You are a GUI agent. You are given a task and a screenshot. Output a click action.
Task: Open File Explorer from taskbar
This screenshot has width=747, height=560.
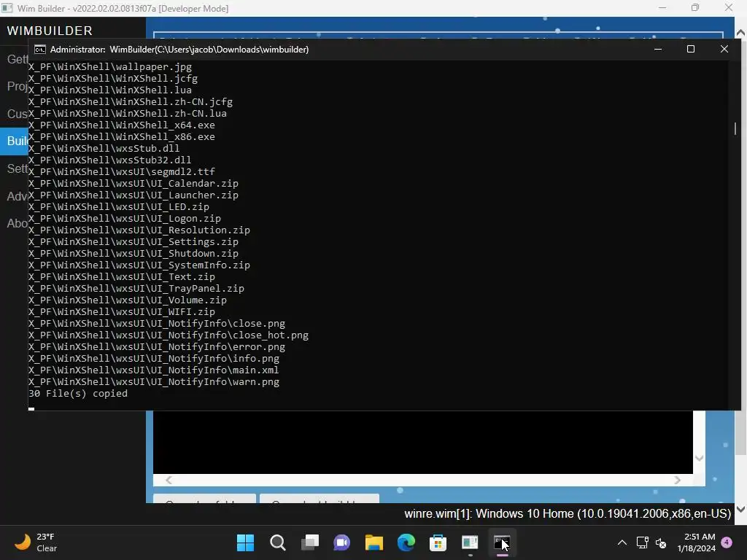(x=374, y=542)
